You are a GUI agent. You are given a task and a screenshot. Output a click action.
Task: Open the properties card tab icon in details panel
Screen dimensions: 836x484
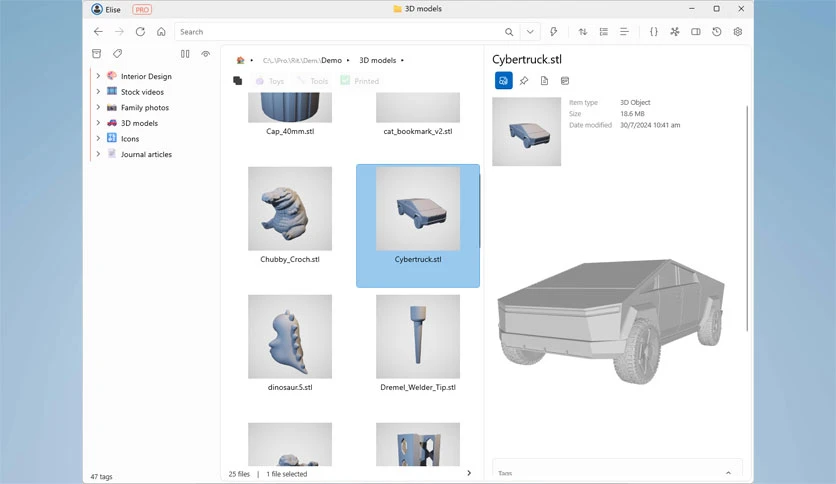[565, 80]
